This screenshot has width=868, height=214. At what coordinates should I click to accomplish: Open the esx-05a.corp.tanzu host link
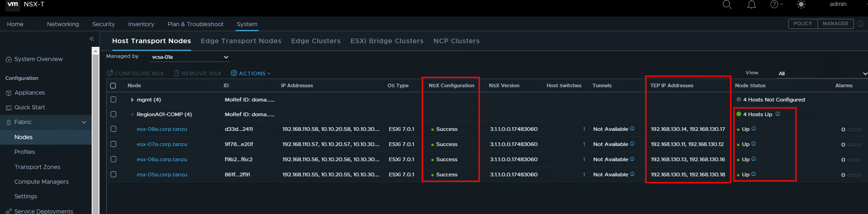tap(162, 175)
